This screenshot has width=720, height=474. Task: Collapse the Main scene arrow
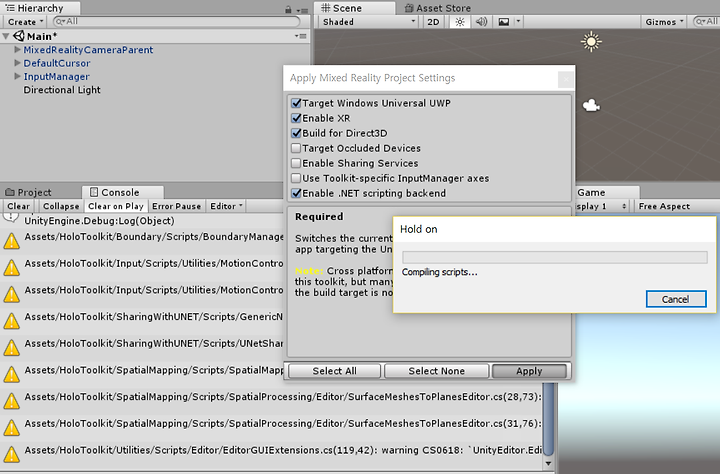pos(6,36)
